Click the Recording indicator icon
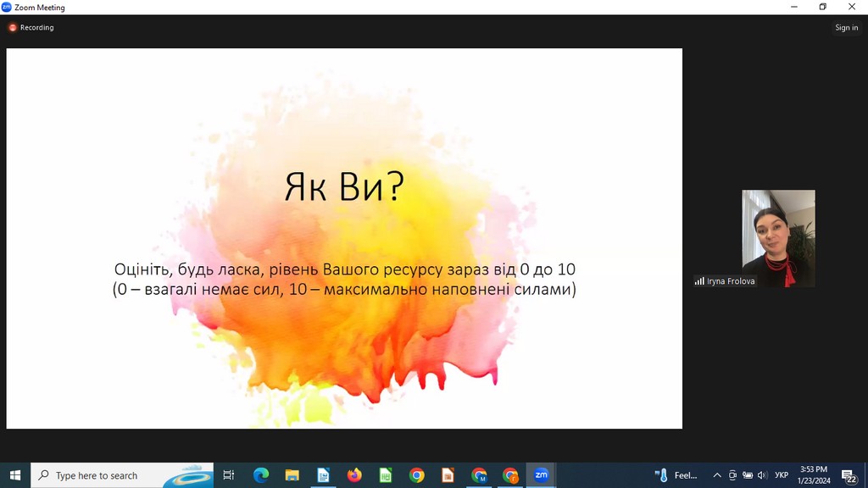The height and width of the screenshot is (488, 868). tap(13, 28)
